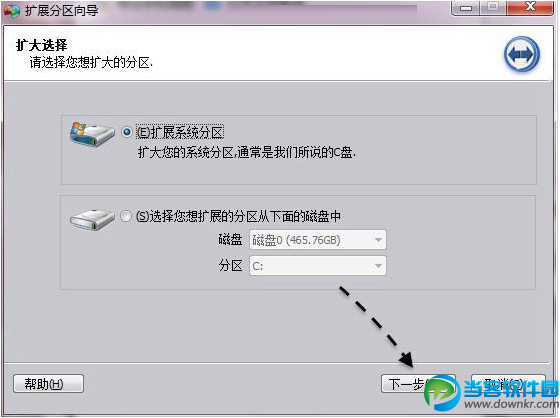The height and width of the screenshot is (418, 560).
Task: Click the 扩大选择 heading
Action: coord(41,45)
